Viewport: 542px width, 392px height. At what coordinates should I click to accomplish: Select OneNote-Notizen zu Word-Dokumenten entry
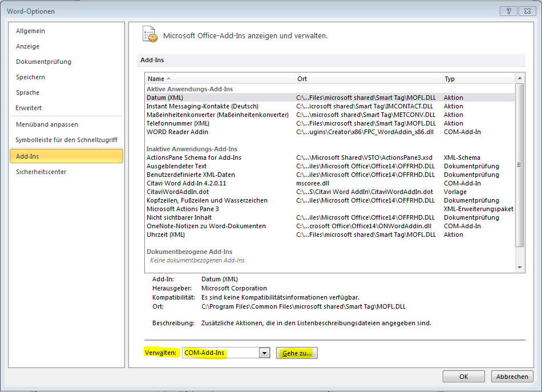point(206,226)
